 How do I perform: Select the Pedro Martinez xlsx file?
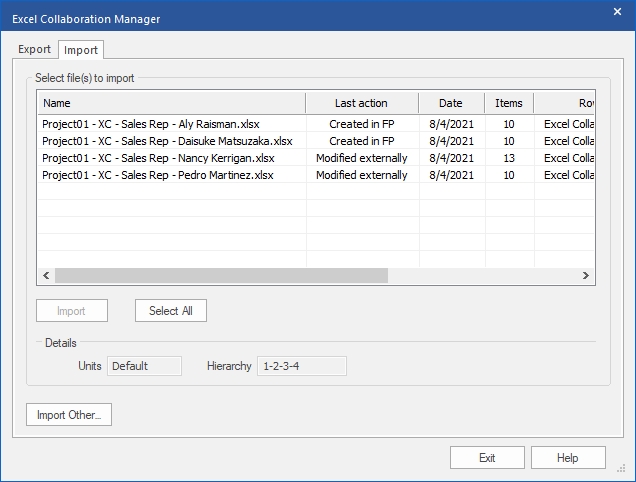click(157, 175)
